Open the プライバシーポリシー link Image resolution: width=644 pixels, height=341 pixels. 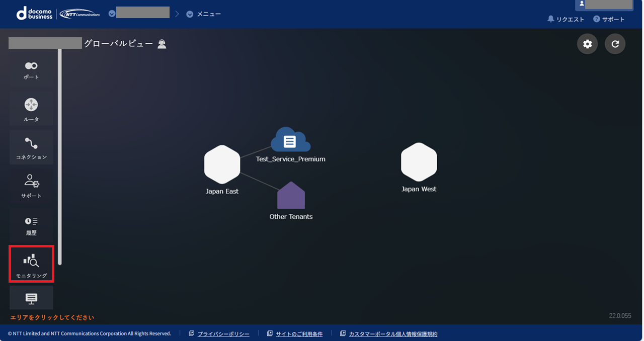(223, 334)
